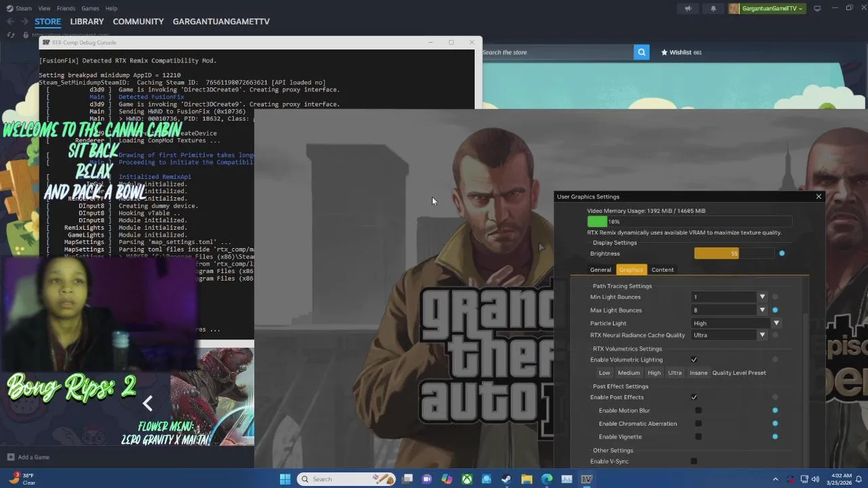Show hidden system tray icons
The height and width of the screenshot is (488, 868).
coord(775,479)
